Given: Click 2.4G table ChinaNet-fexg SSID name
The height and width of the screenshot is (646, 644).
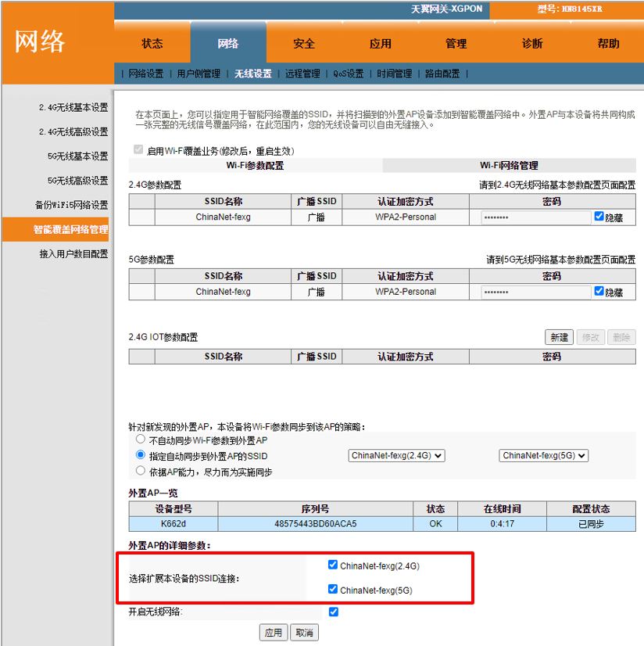Looking at the screenshot, I should pyautogui.click(x=224, y=217).
